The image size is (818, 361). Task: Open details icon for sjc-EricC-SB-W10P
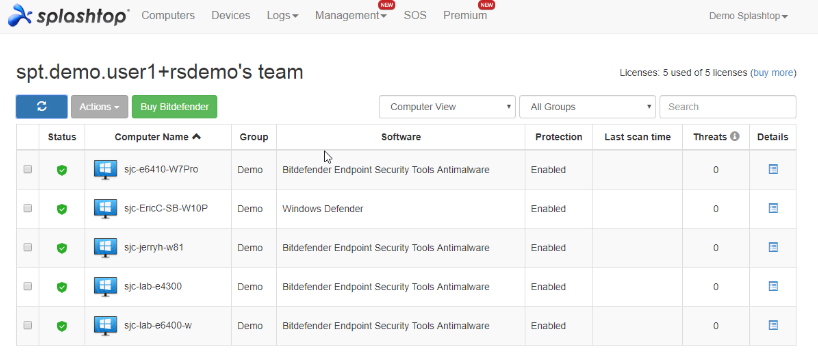773,208
